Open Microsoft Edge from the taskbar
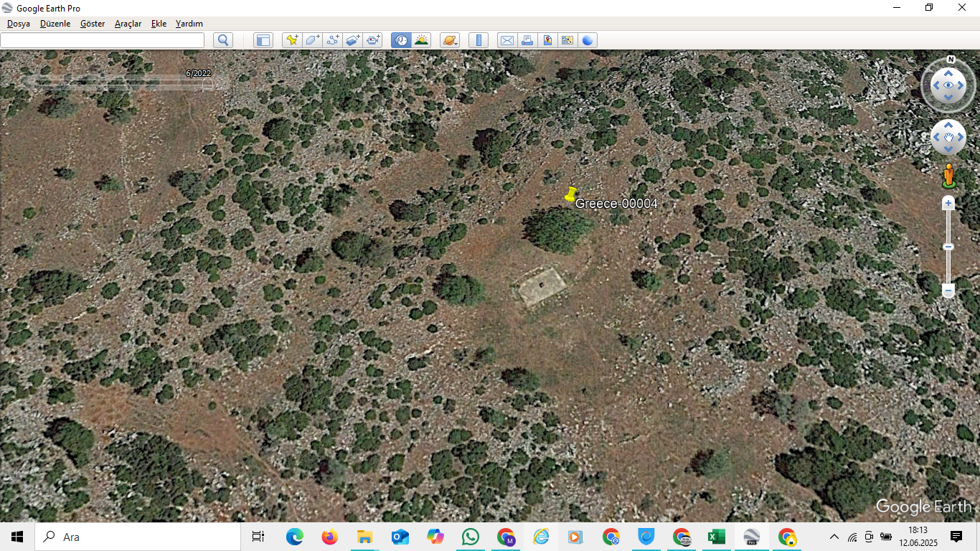This screenshot has width=980, height=551. tap(294, 537)
